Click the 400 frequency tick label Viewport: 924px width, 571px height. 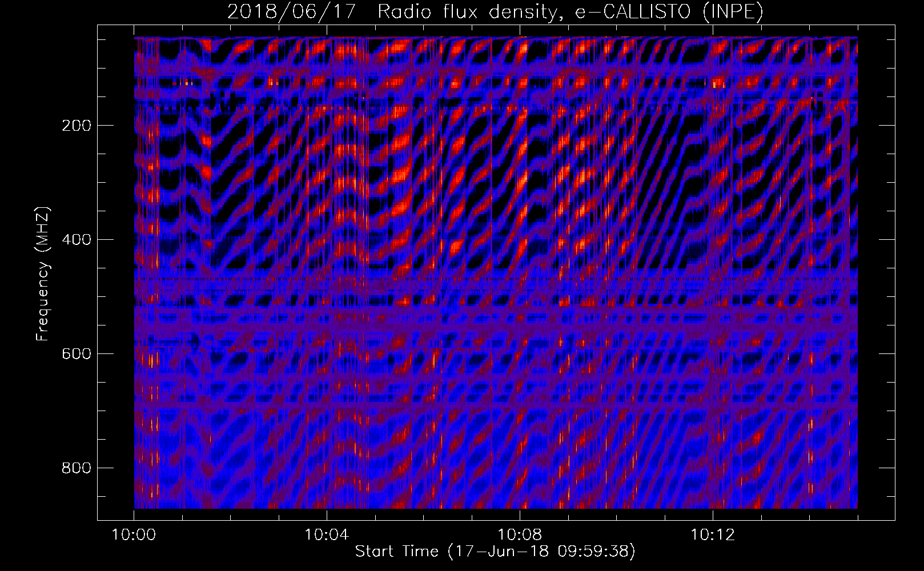tap(77, 240)
